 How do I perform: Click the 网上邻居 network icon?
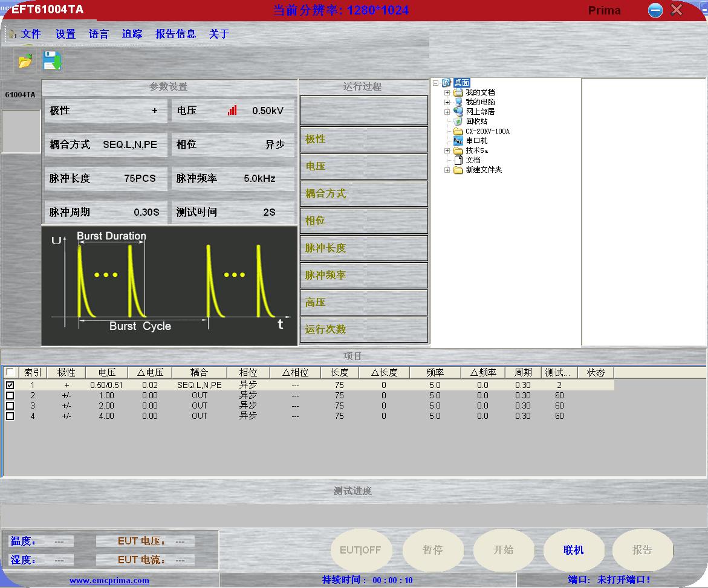[458, 112]
